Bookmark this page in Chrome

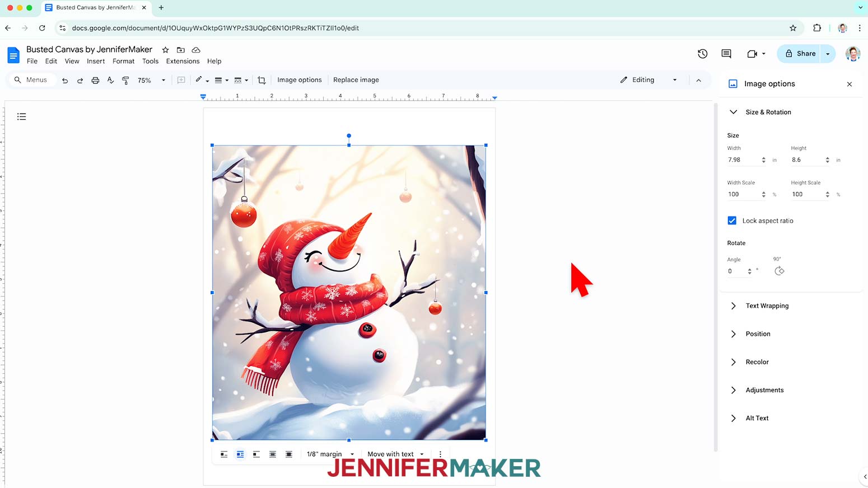point(793,28)
